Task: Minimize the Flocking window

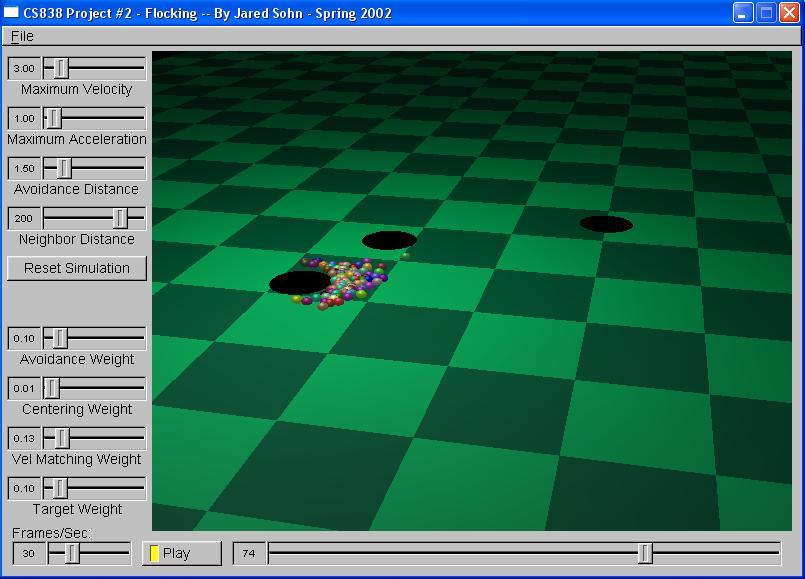Action: point(742,13)
